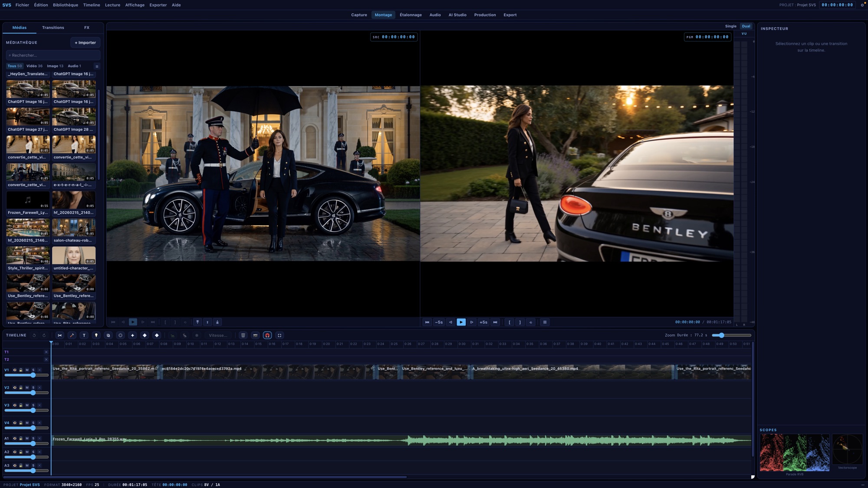Click the redo arrow in timeline header
This screenshot has width=868, height=488.
(44, 335)
